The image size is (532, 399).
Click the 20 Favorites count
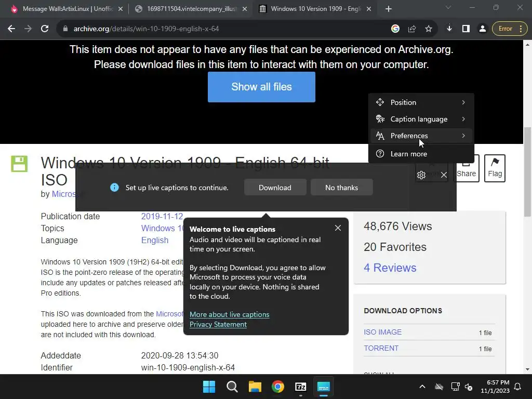point(395,247)
